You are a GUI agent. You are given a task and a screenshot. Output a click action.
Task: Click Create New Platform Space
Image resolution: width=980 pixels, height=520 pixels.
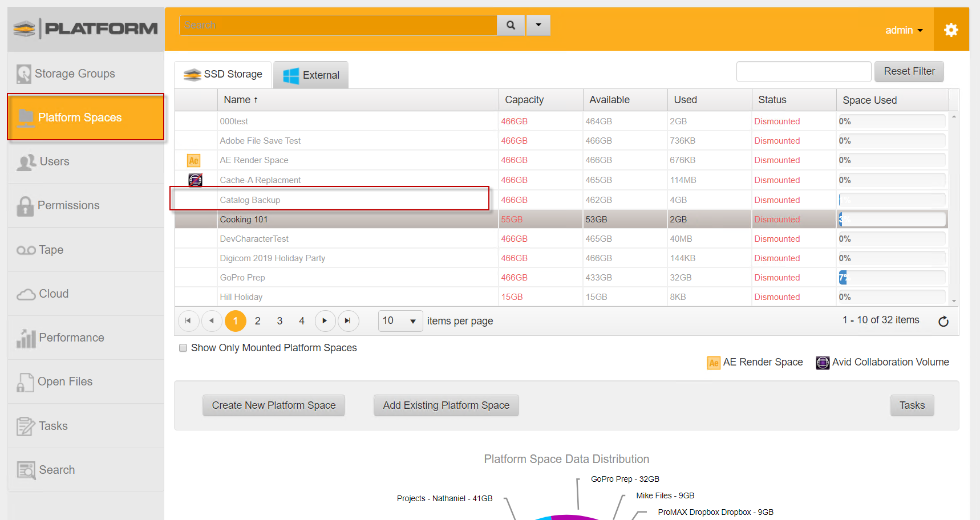[274, 405]
